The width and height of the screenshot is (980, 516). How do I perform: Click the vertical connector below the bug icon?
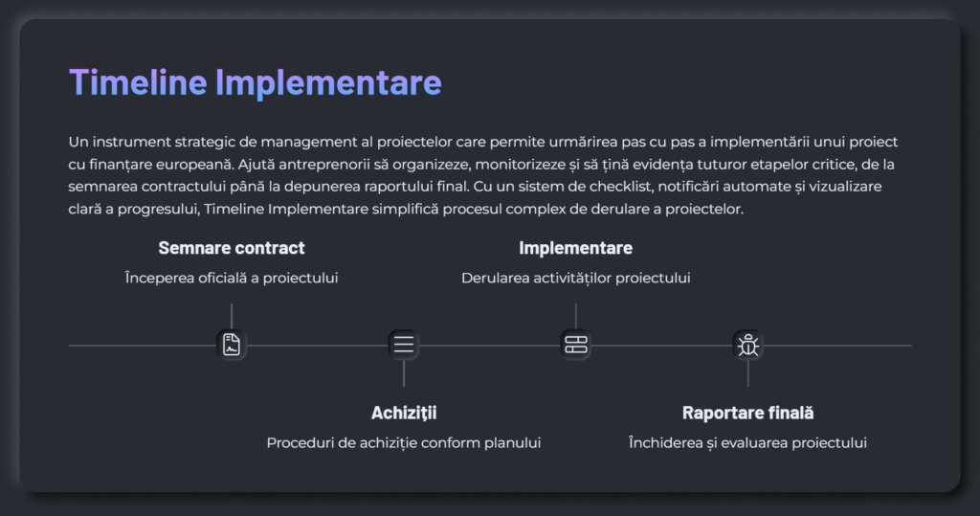pyautogui.click(x=747, y=374)
